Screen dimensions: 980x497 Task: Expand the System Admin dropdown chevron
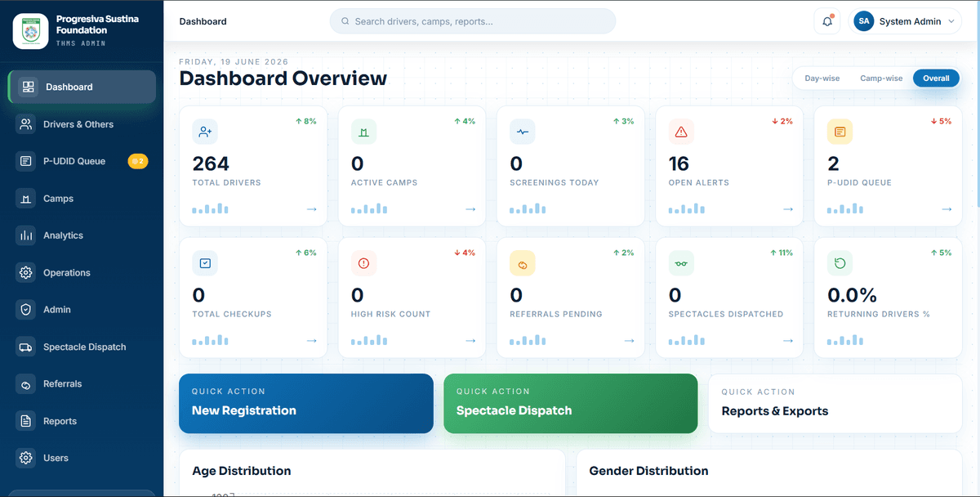tap(951, 22)
